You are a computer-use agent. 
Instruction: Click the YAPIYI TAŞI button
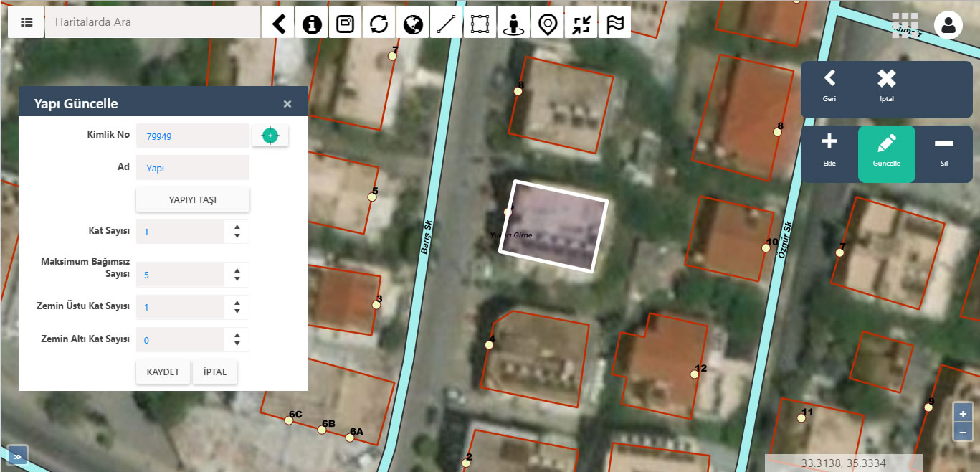click(192, 200)
